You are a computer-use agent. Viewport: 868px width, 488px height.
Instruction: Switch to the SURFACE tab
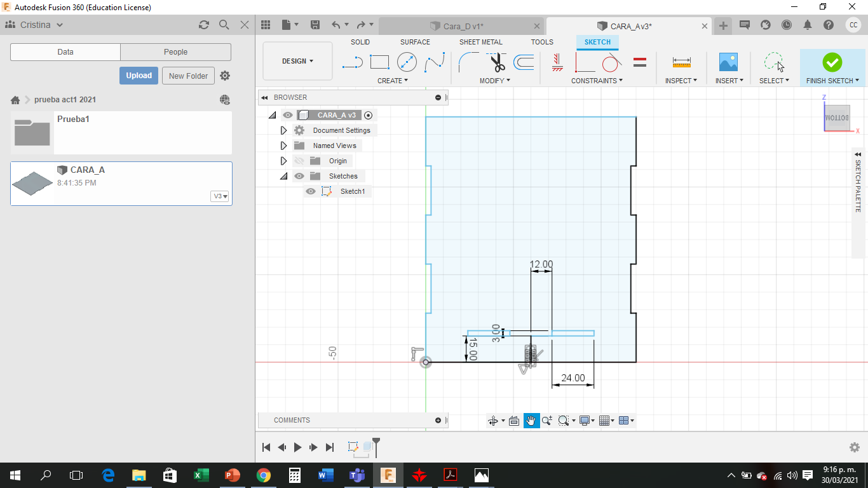pyautogui.click(x=415, y=42)
